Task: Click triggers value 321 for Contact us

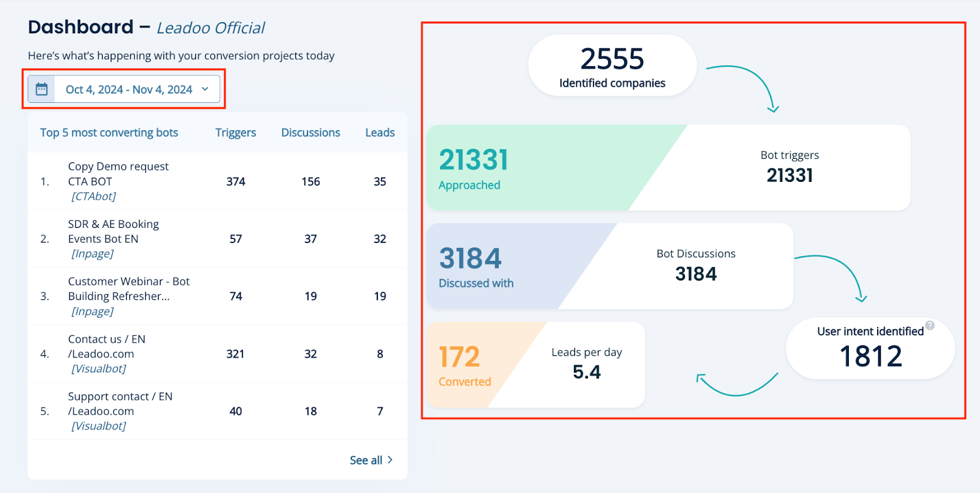Action: (x=235, y=354)
